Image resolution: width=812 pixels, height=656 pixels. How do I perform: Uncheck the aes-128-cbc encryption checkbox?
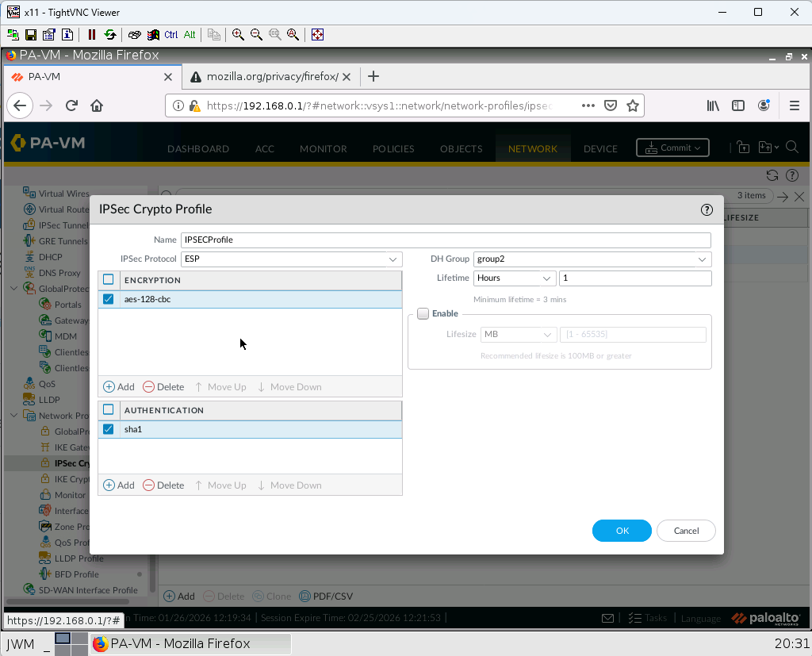click(109, 299)
